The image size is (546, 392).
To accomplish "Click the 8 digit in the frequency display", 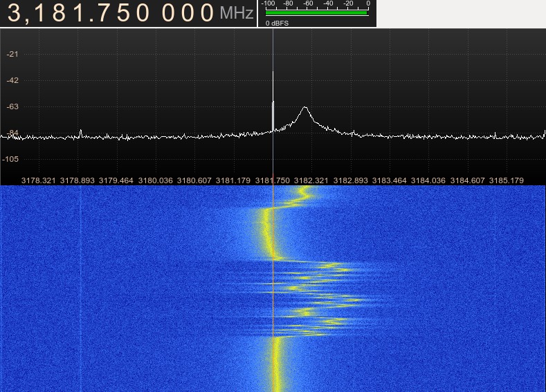I will pyautogui.click(x=59, y=13).
